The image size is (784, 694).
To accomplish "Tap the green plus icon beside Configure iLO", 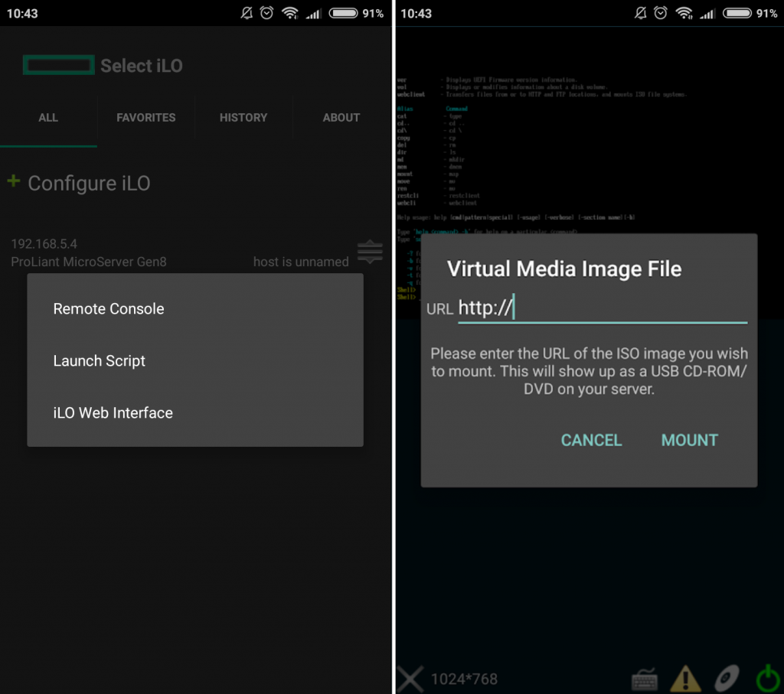I will coord(14,181).
